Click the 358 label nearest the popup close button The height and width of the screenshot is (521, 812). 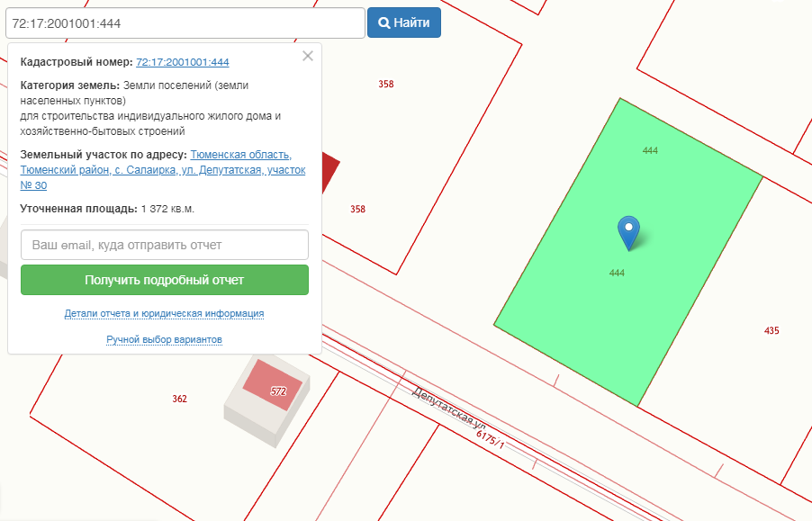click(386, 85)
